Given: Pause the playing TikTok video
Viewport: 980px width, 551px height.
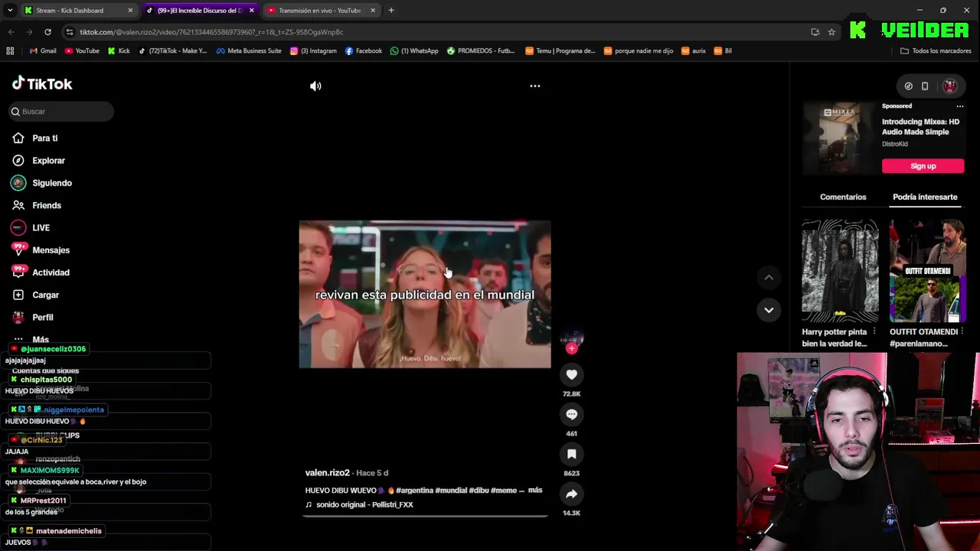Looking at the screenshot, I should tap(425, 295).
